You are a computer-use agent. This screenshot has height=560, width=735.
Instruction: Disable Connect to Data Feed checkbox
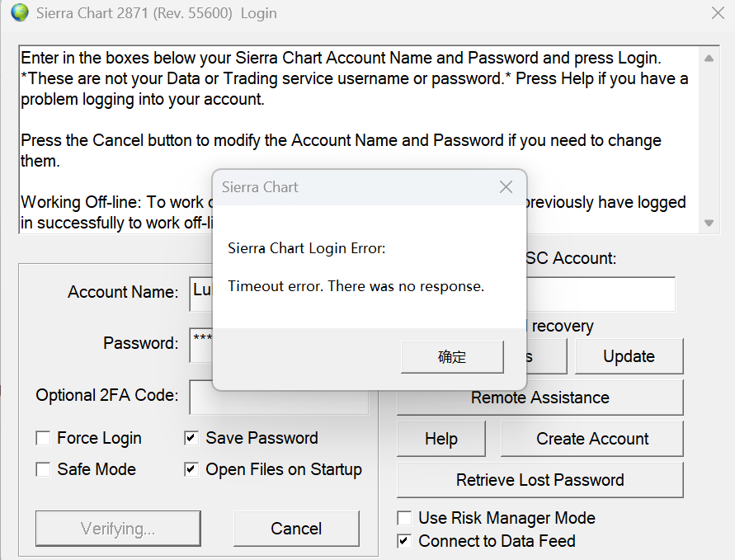[404, 542]
